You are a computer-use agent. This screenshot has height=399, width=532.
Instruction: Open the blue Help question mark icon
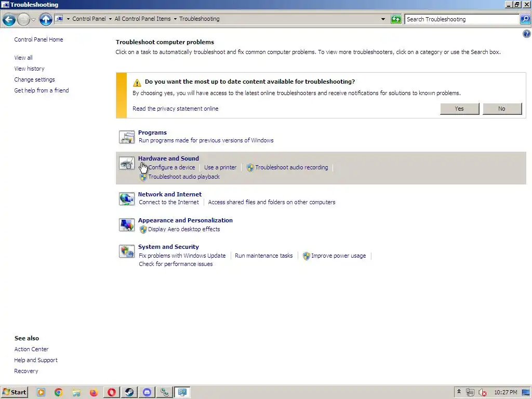click(x=527, y=34)
